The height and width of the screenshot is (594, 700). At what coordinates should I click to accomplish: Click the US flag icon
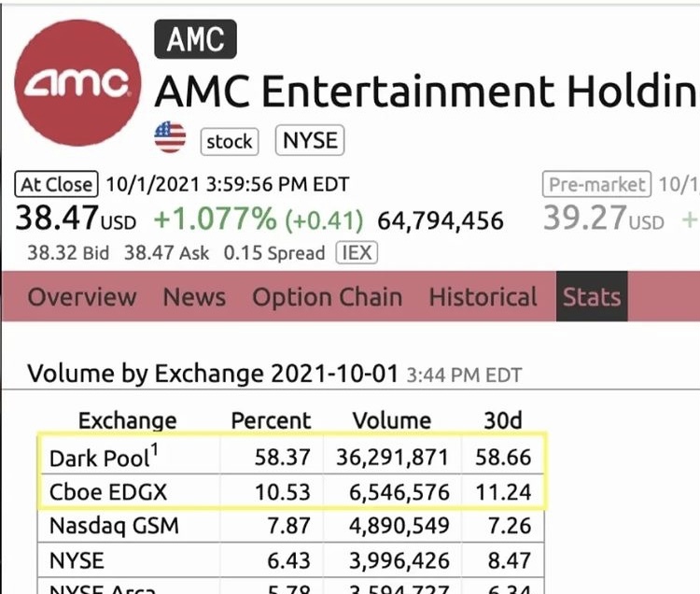tap(170, 138)
